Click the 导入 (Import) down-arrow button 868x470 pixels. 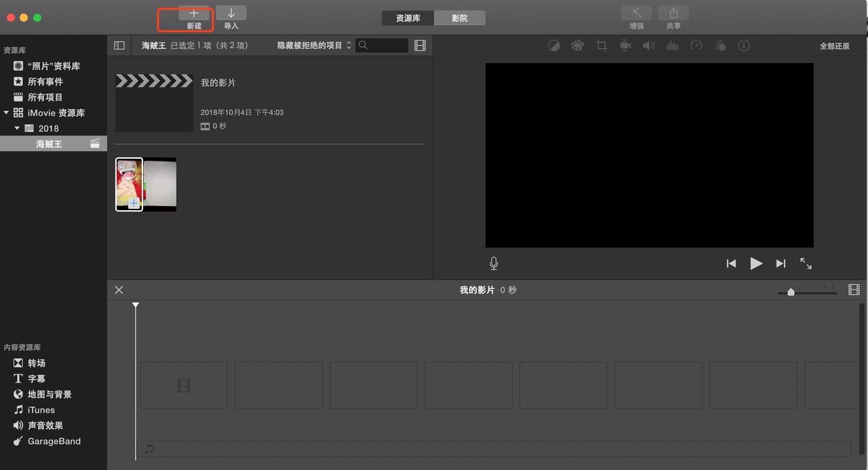tap(231, 14)
